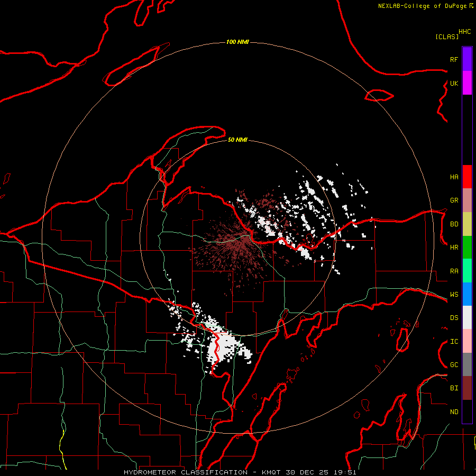Click the '19:51' timestamp text
Viewport: 476px width, 476px height.
pos(346,472)
